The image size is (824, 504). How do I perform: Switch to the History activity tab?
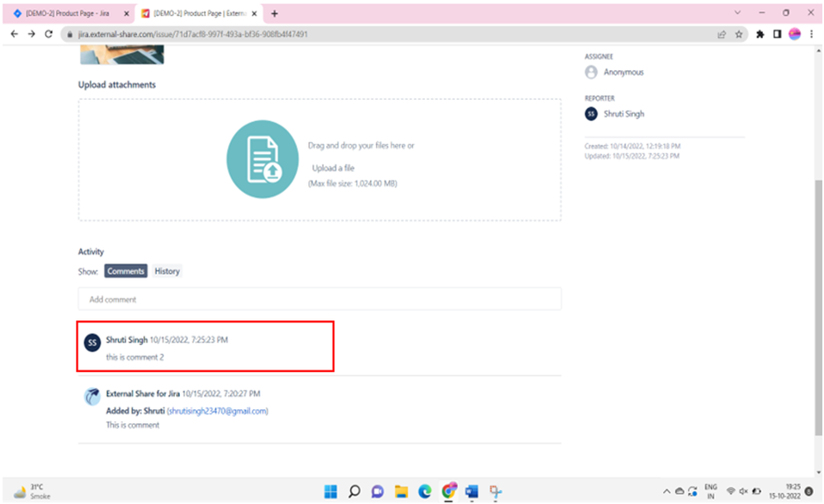point(167,271)
